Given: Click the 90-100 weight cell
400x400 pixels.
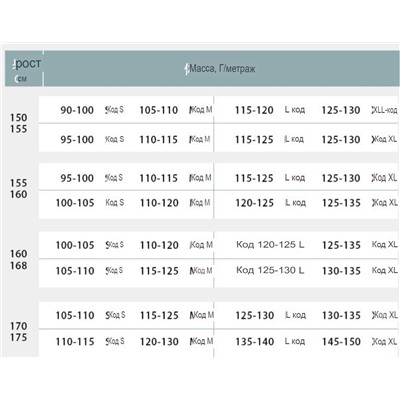Looking at the screenshot, I should point(77,110).
